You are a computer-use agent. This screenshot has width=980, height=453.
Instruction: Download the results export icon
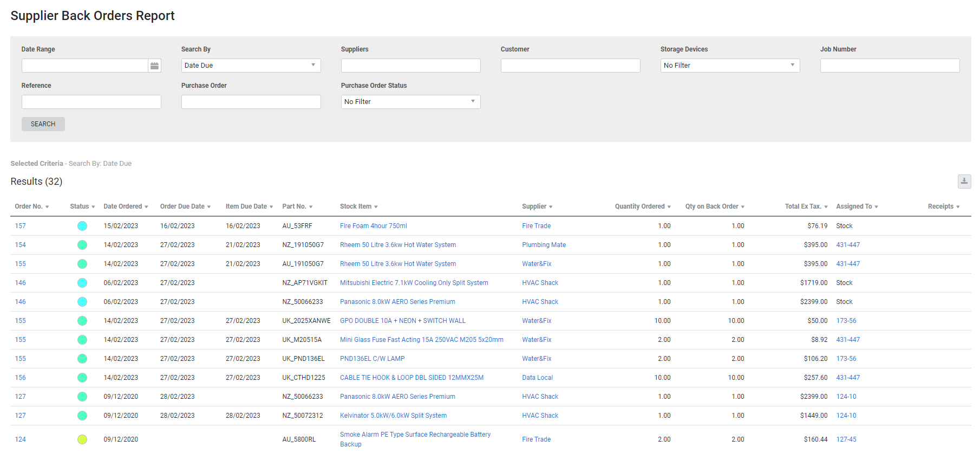[x=964, y=182]
